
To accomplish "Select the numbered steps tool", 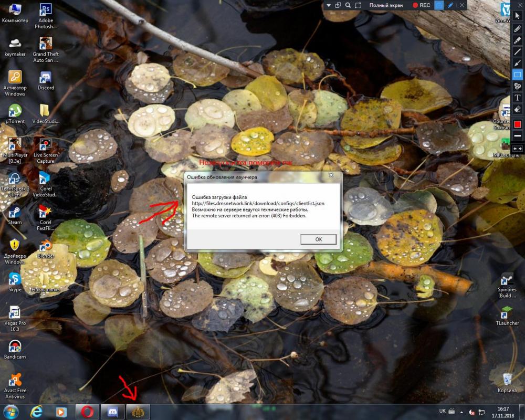I will 517,86.
